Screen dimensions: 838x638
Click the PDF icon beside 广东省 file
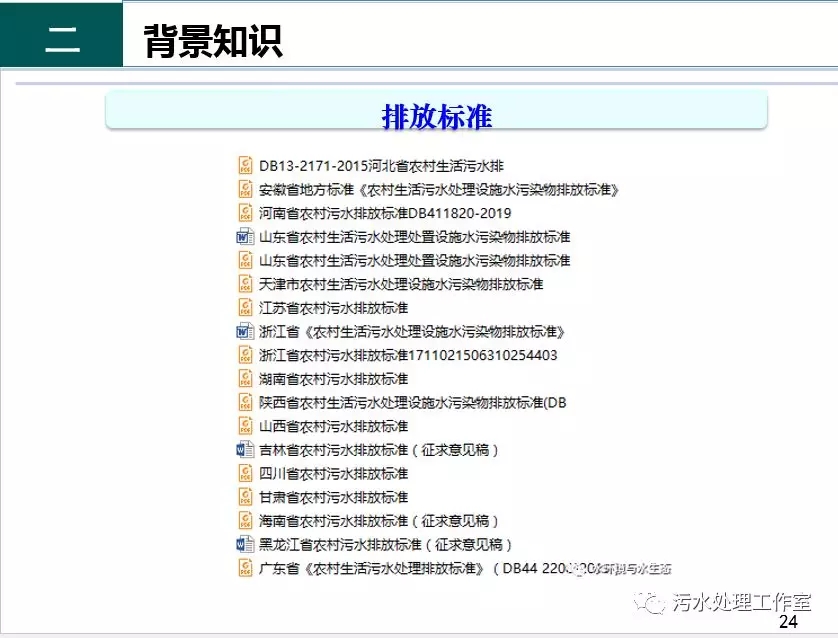click(245, 569)
